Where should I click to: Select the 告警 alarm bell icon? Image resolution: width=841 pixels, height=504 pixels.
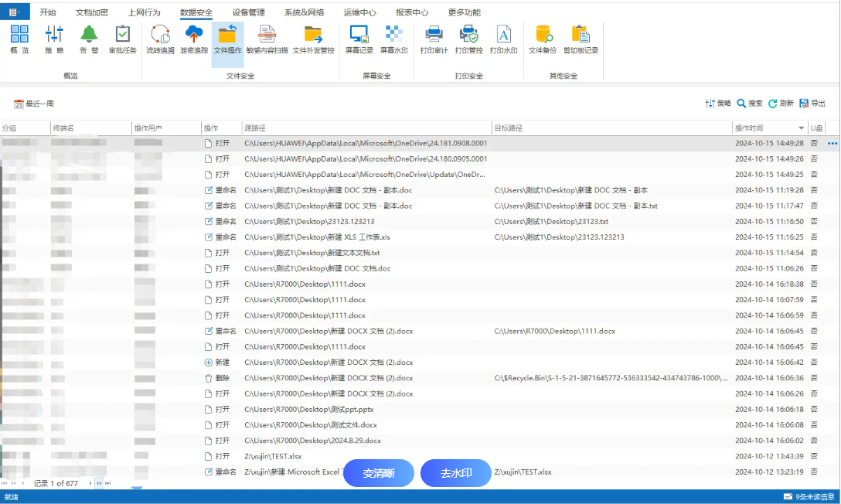pyautogui.click(x=89, y=39)
